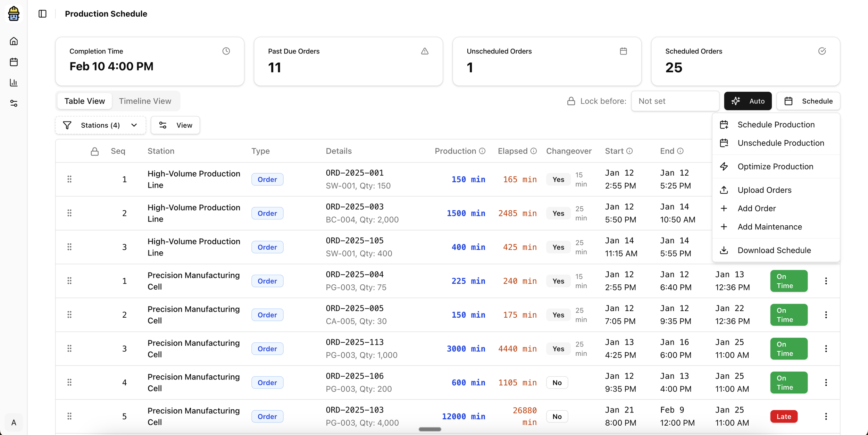Screen dimensions: 868x435
Task: Toggle the Auto scheduling mode
Action: [748, 101]
